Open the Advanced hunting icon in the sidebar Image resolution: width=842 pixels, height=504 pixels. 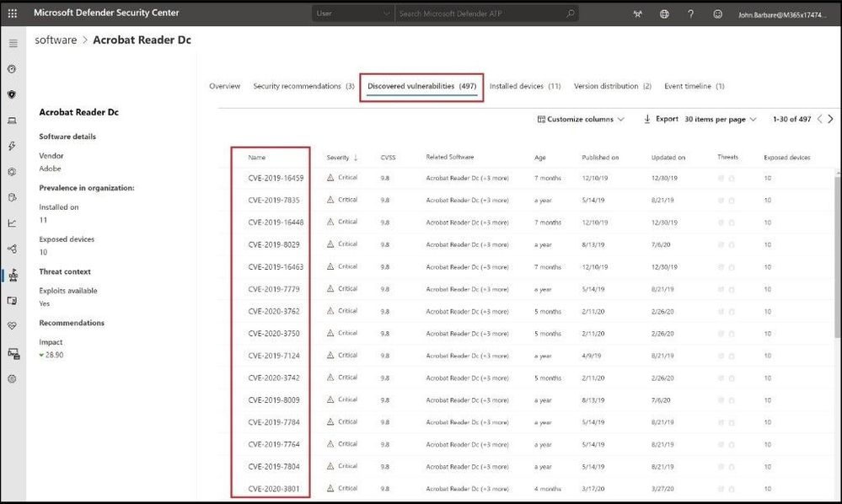click(x=12, y=197)
